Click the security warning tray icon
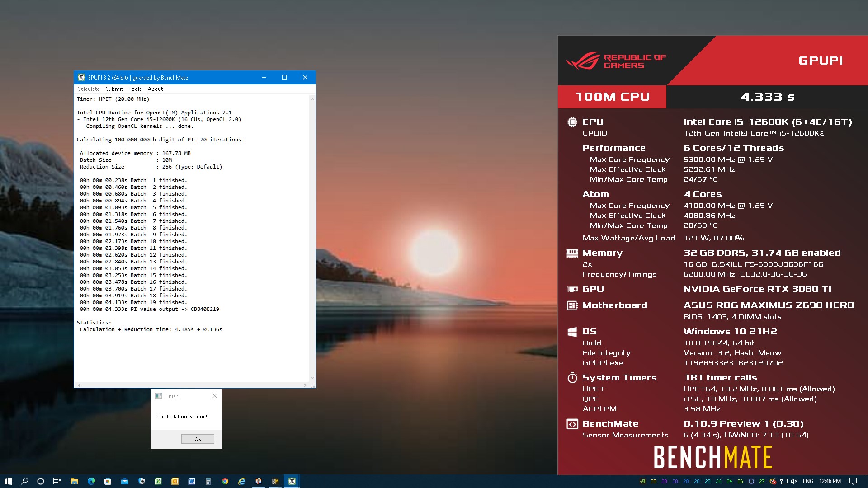The width and height of the screenshot is (868, 488). (773, 481)
